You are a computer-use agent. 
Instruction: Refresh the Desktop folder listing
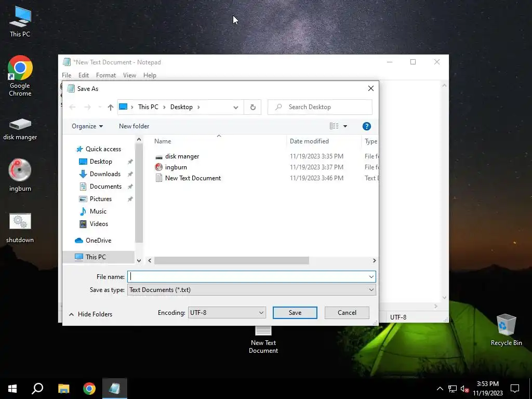[253, 107]
